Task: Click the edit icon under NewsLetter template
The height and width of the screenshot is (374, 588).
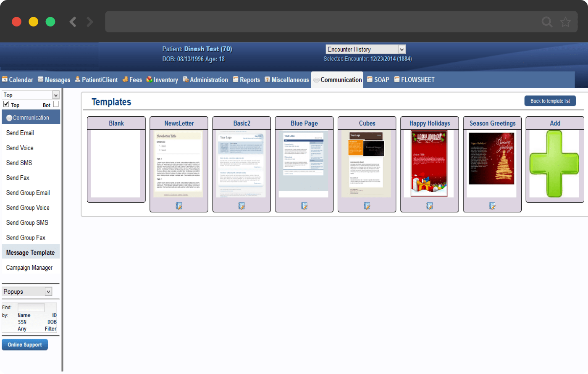Action: 179,205
